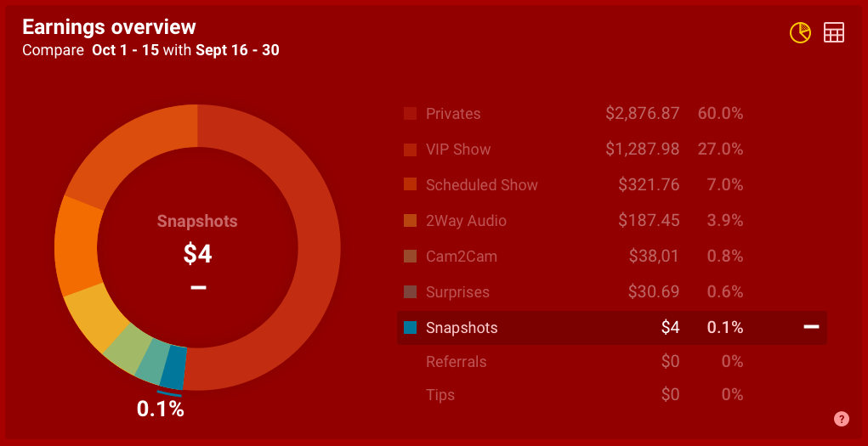Open the help question mark icon
868x446 pixels.
tap(842, 419)
